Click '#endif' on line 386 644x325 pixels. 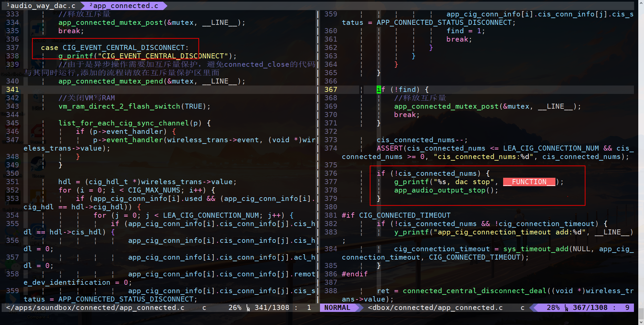tap(355, 274)
